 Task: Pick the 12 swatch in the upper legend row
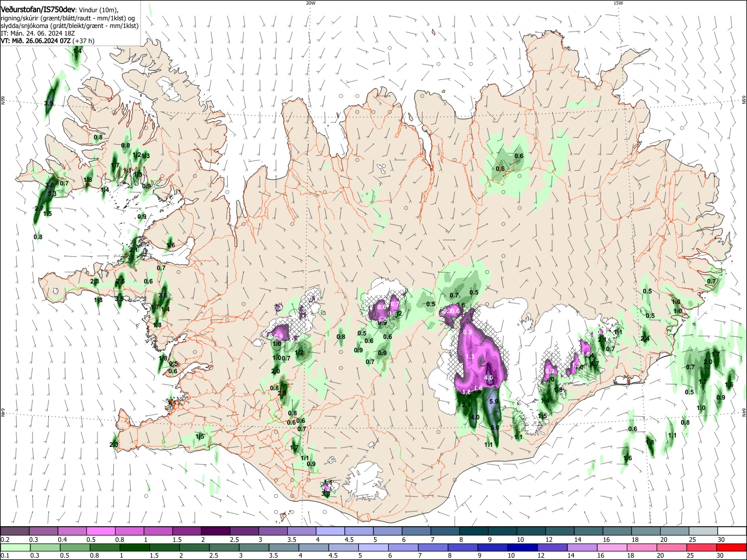click(x=559, y=531)
